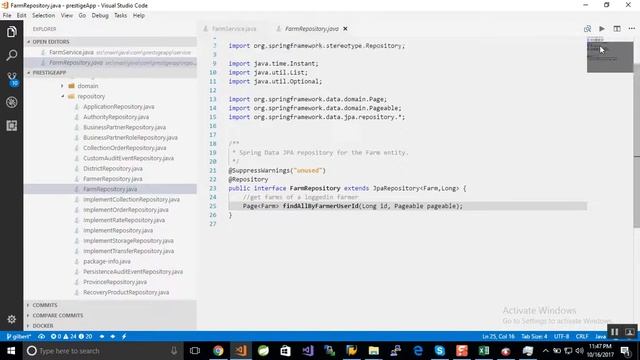This screenshot has width=640, height=360.
Task: Expand the domain folder
Action: pyautogui.click(x=88, y=86)
